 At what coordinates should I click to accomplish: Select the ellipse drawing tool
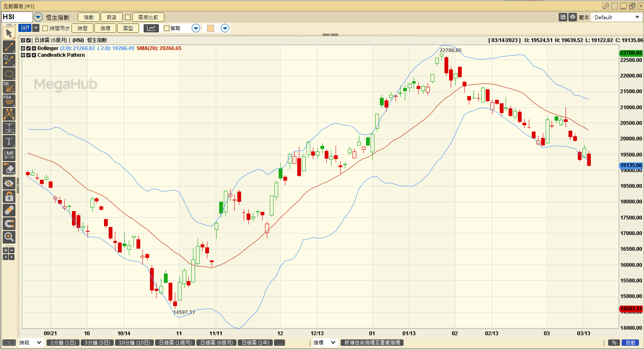(x=9, y=74)
